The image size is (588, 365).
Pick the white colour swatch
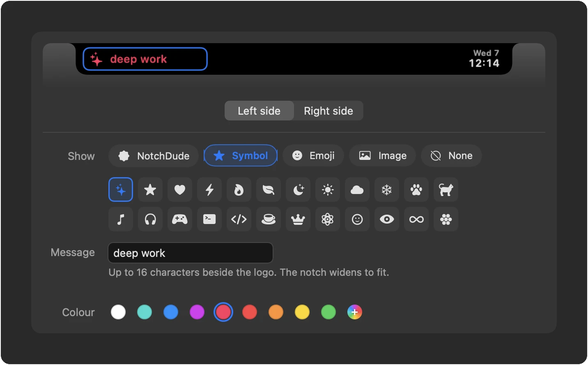[118, 312]
